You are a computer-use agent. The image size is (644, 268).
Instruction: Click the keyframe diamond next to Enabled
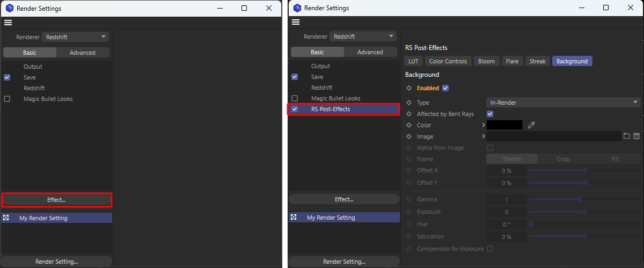pyautogui.click(x=409, y=88)
